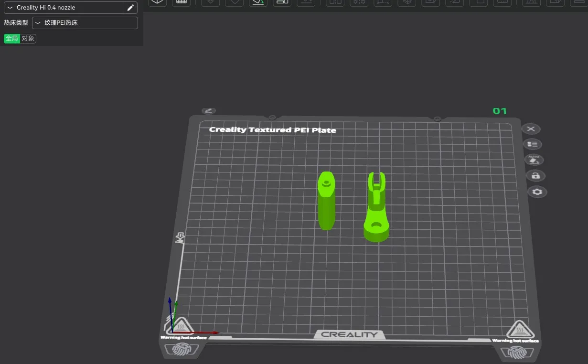Edit the printer preset with pencil icon
This screenshot has height=364, width=588.
click(130, 8)
